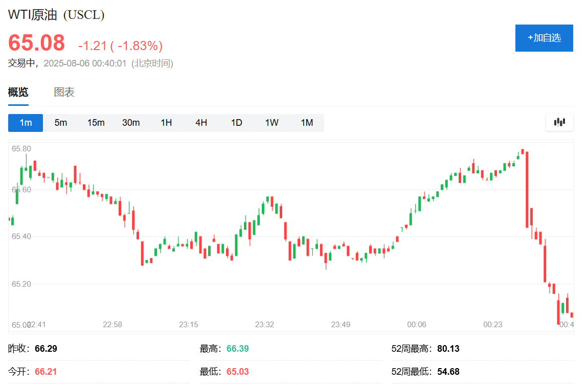This screenshot has height=385, width=588.
Task: Switch to the 1H hourly chart
Action: pyautogui.click(x=166, y=123)
